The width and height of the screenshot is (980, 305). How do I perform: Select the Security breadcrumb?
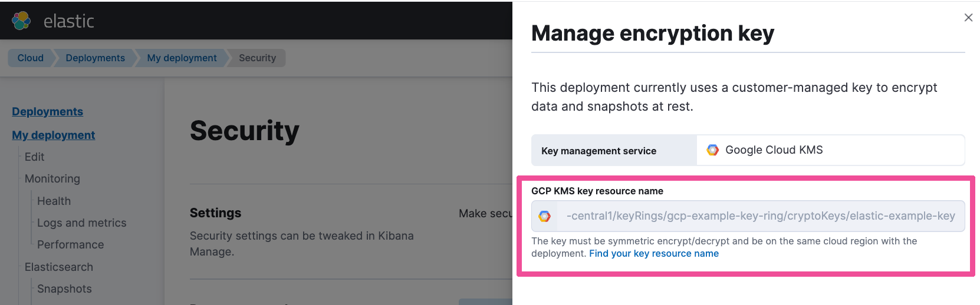point(257,58)
